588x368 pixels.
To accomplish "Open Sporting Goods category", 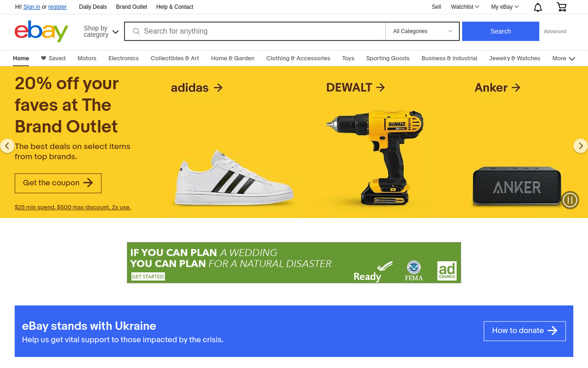I will click(388, 58).
